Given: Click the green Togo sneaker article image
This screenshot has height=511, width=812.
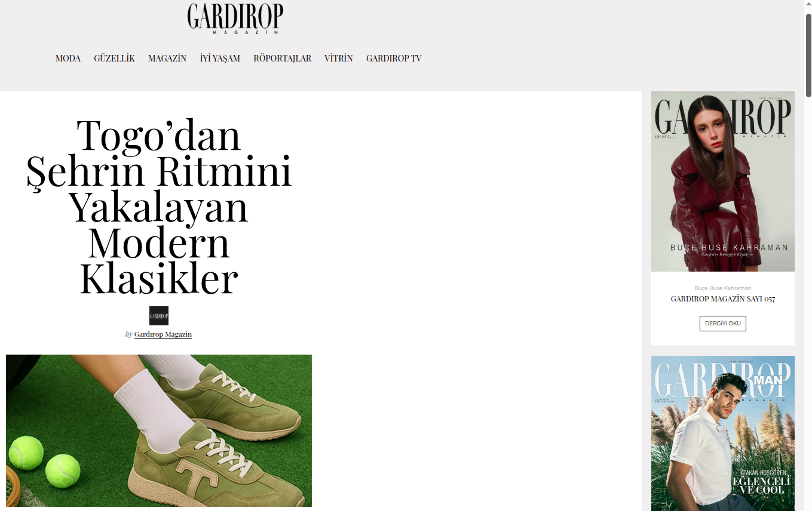Looking at the screenshot, I should [159, 430].
